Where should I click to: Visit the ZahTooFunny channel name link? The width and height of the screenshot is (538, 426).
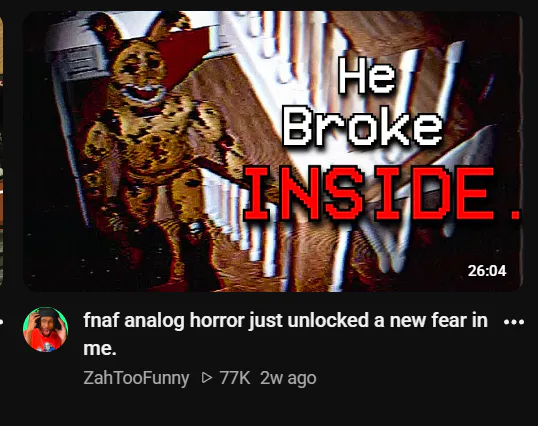click(x=136, y=378)
